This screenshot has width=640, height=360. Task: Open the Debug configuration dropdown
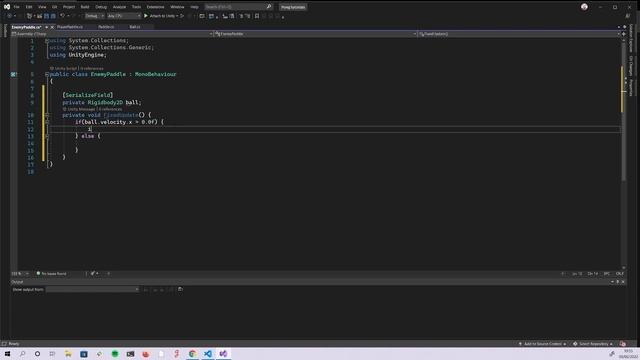point(94,16)
